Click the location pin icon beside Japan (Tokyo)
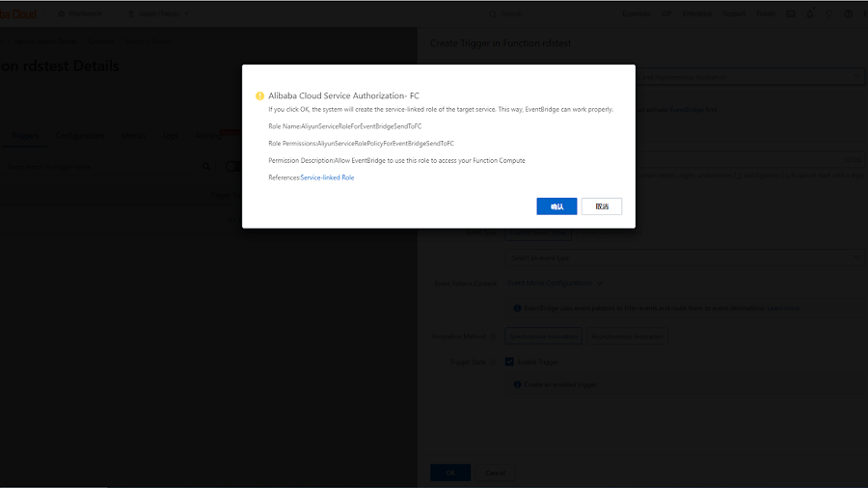Viewport: 868px width, 488px height. click(131, 14)
